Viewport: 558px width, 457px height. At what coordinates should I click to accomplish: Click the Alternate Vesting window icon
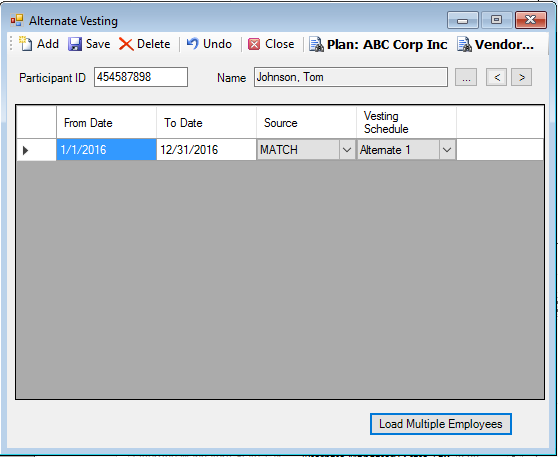[x=17, y=21]
